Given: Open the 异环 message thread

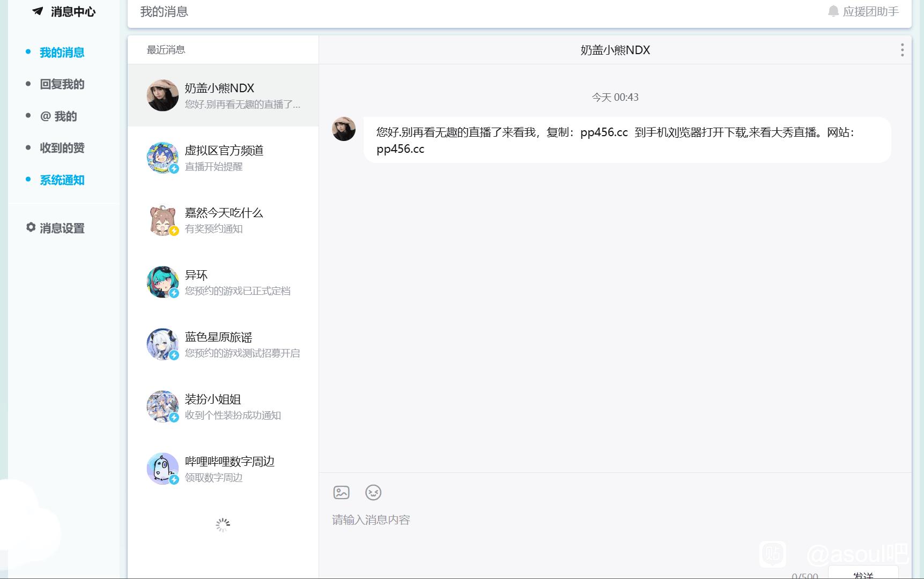Looking at the screenshot, I should click(223, 282).
